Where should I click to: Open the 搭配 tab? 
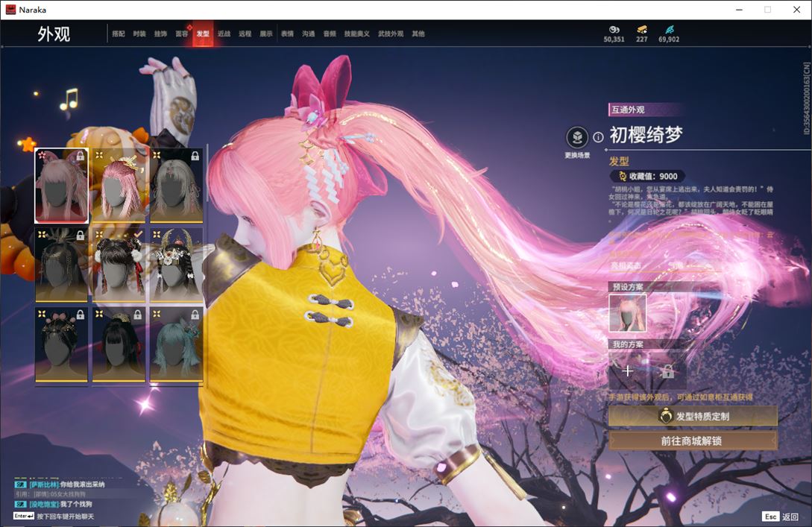tap(119, 34)
